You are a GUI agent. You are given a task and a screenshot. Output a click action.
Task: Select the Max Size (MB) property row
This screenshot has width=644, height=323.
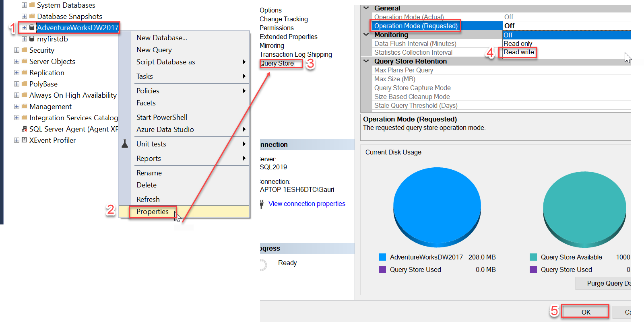(502, 79)
